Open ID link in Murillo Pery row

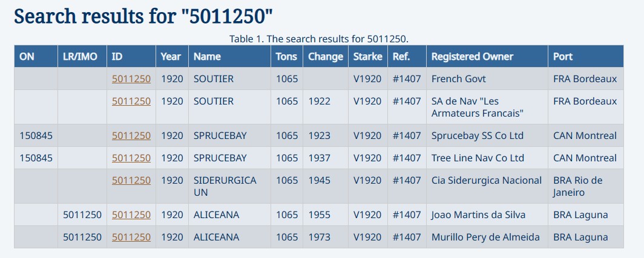[x=131, y=237]
